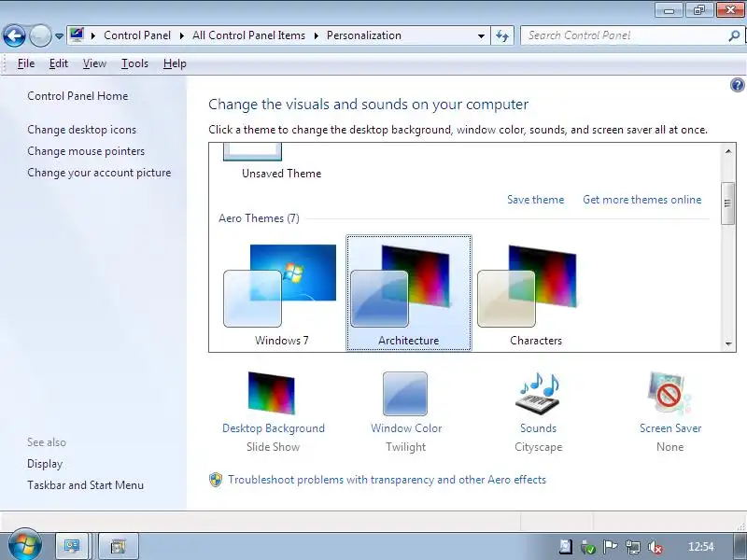Select All Control Panel Items breadcrumb
This screenshot has width=747, height=560.
(248, 35)
